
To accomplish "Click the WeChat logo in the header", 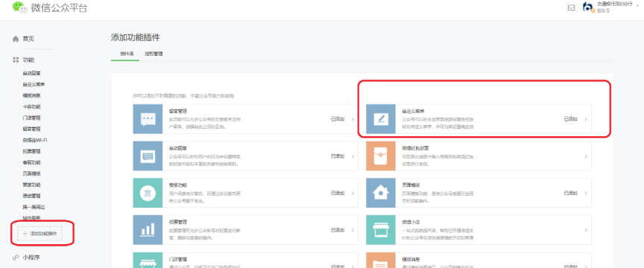I will tap(19, 7).
